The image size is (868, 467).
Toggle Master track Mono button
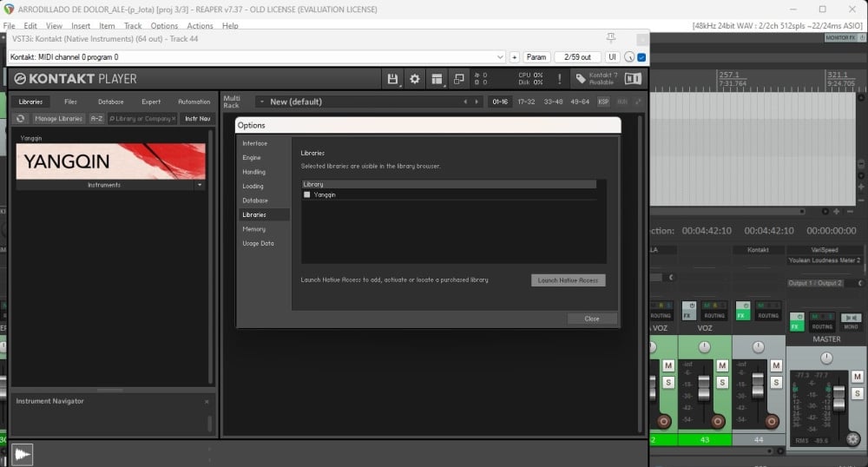851,321
